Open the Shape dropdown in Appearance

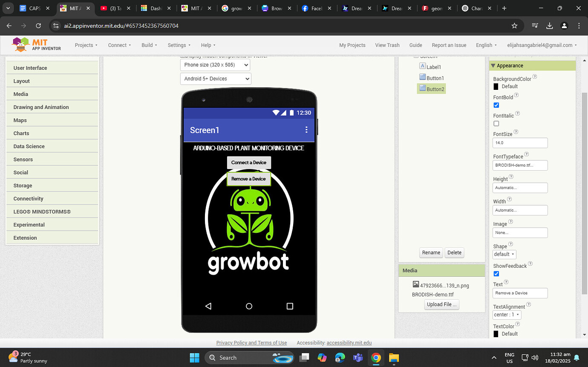(x=504, y=254)
